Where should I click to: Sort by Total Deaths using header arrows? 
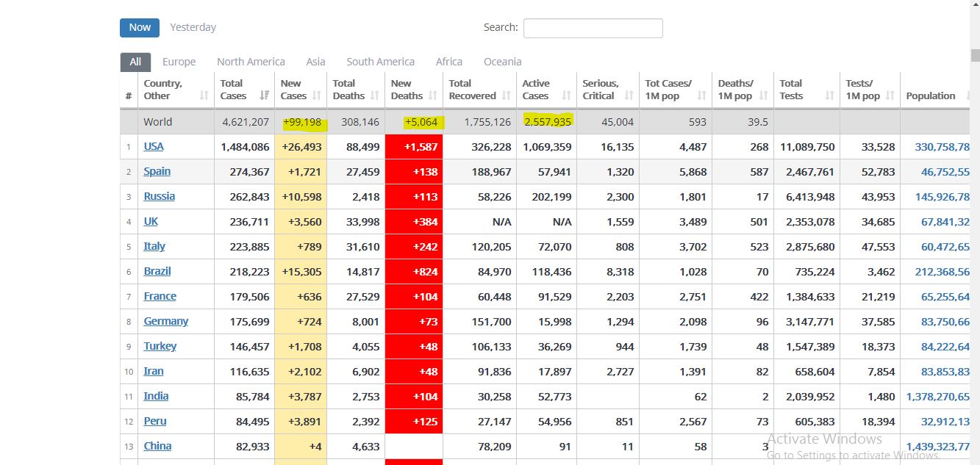point(375,96)
